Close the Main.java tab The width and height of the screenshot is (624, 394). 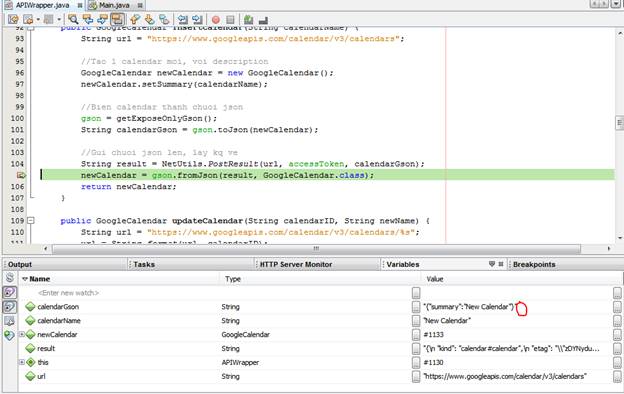140,5
